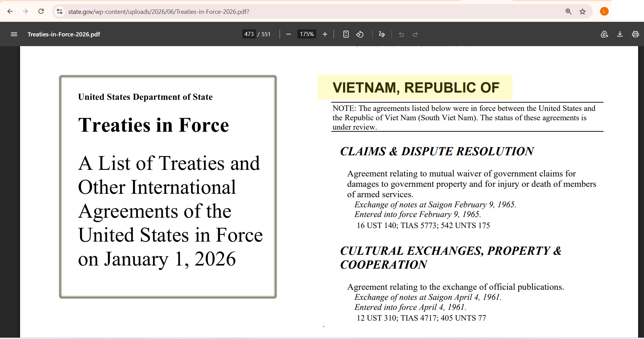Click 'Agreement relating to the exchange of official publications'

[456, 287]
